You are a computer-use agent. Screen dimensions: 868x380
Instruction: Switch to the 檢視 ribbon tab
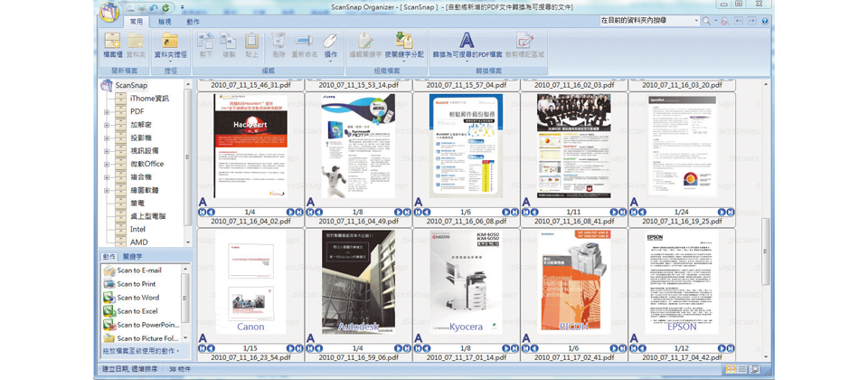[x=165, y=22]
